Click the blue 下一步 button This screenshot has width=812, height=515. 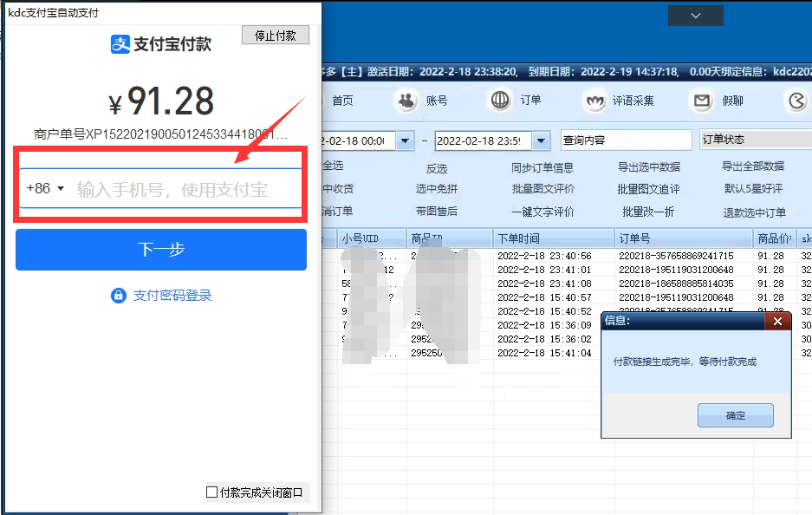[161, 250]
